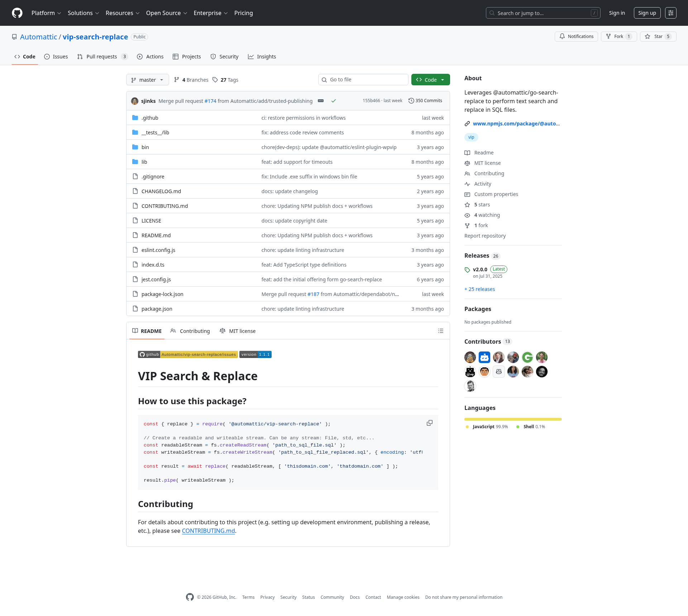Click the Sign up button
The image size is (688, 616).
pos(647,13)
